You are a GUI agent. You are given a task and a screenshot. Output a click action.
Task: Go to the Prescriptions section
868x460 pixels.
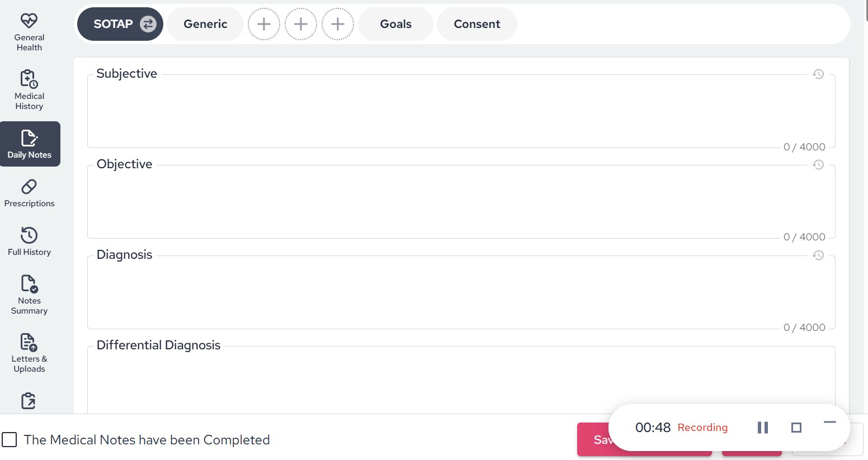[29, 193]
